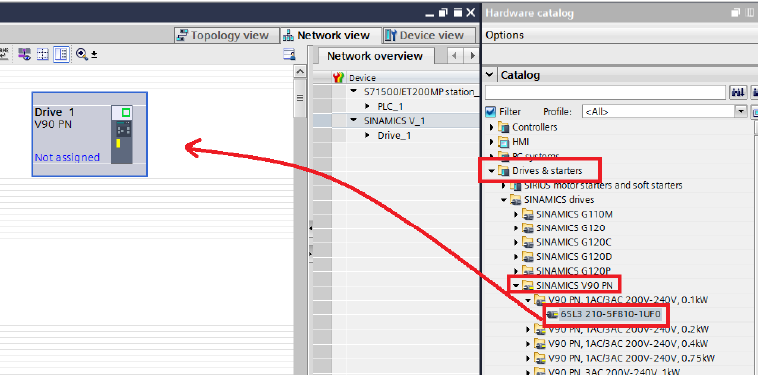Toggle the show page breaks grid icon

43,54
